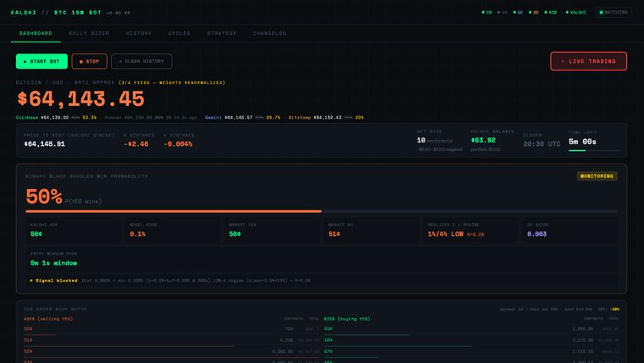The image size is (644, 363).
Task: Click the model edge 0.1% value
Action: click(x=137, y=234)
